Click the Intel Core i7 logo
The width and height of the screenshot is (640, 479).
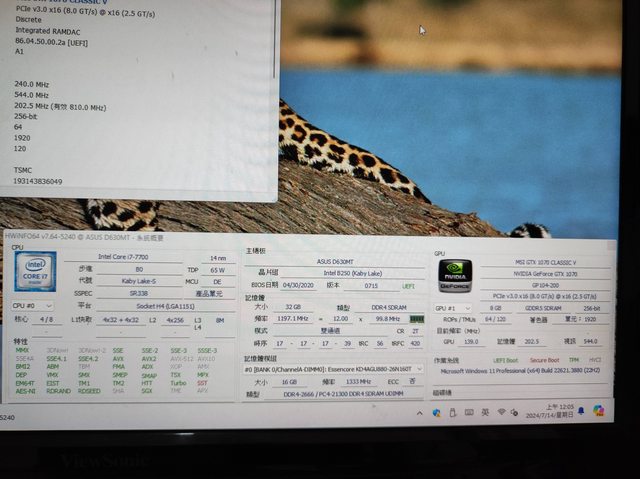pos(34,271)
